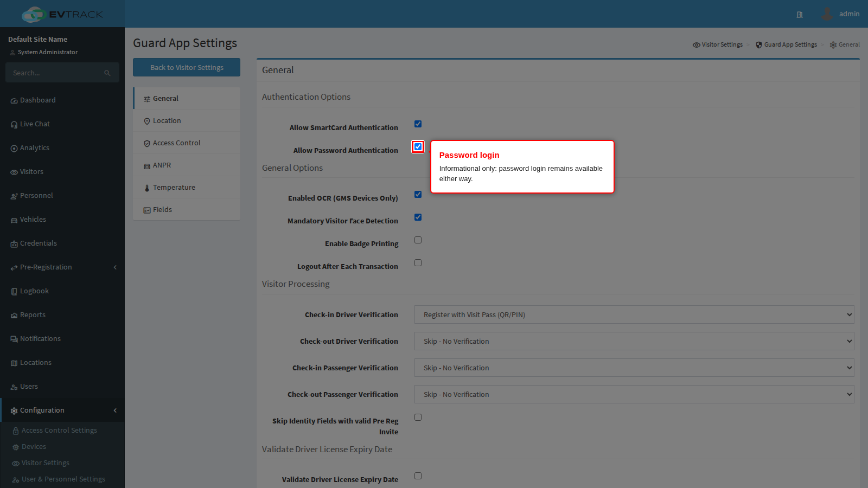The height and width of the screenshot is (488, 868).
Task: Toggle Mandatory Visitor Face Detection
Action: pos(418,217)
